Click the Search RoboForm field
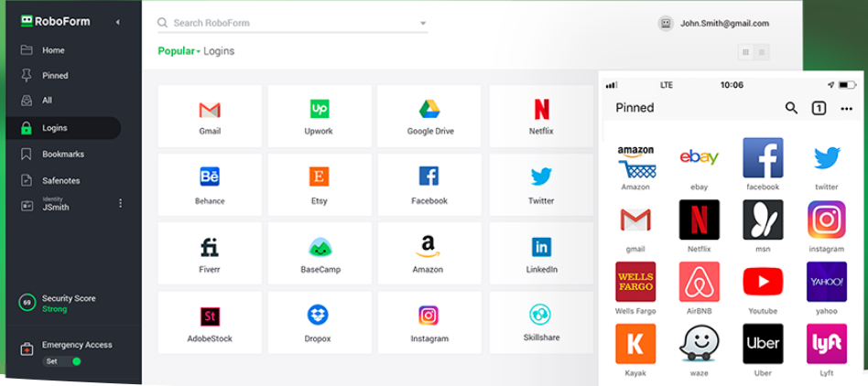Screen dimensions: 868x386 (284, 23)
